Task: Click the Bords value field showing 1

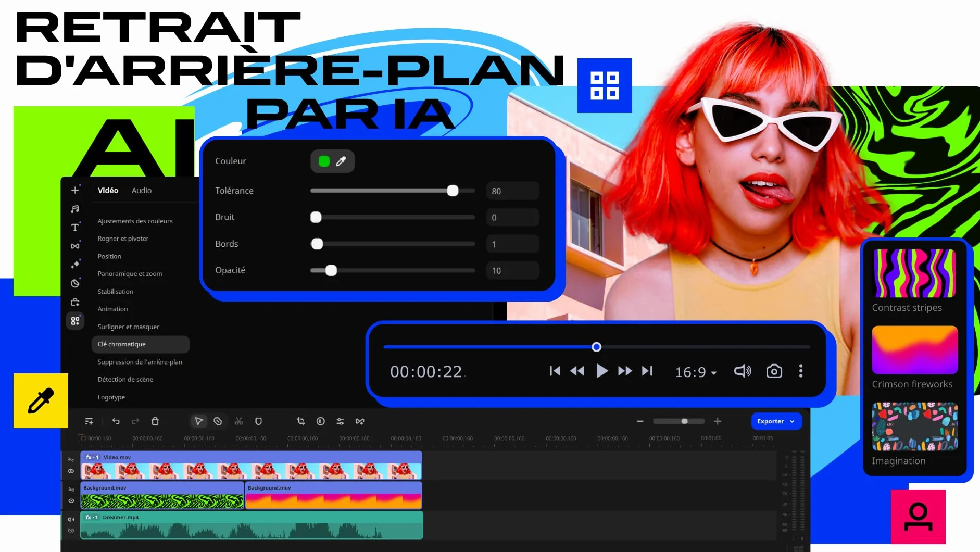Action: (512, 244)
